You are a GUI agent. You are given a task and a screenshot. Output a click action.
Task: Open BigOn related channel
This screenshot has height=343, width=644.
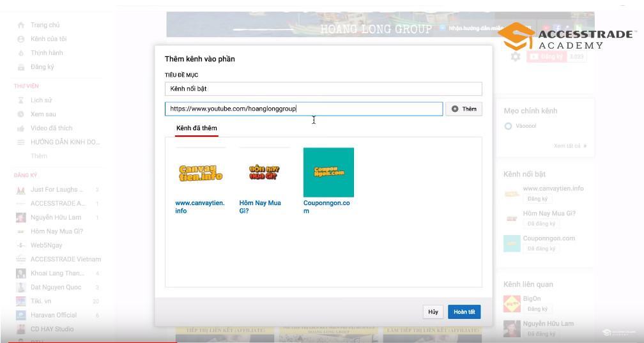point(532,299)
